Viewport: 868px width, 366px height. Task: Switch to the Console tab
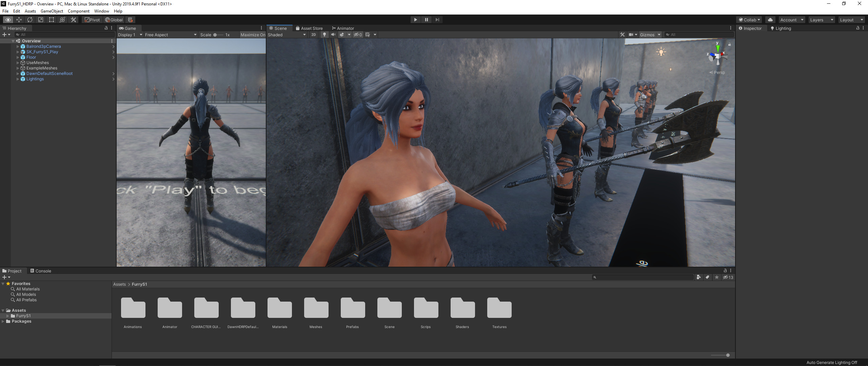[x=41, y=271]
